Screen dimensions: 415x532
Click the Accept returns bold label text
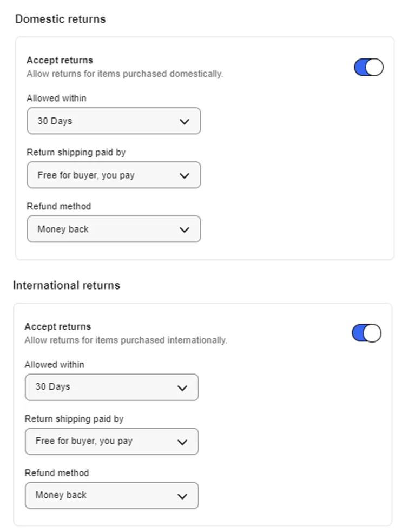pyautogui.click(x=60, y=60)
